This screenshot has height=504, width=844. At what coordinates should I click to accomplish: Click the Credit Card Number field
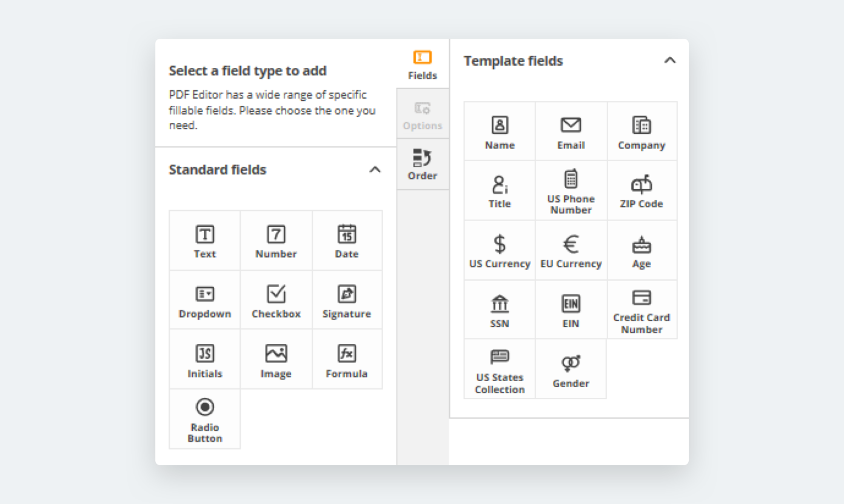641,310
